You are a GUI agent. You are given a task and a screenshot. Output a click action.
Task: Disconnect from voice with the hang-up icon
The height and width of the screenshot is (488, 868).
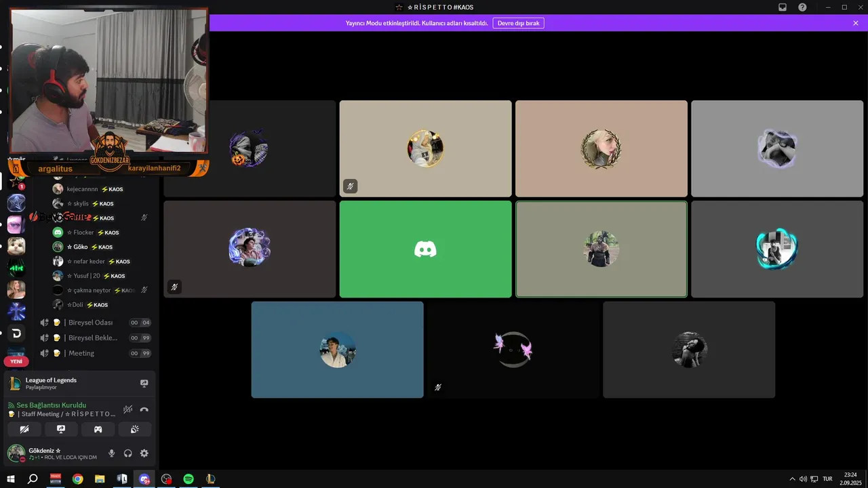(144, 409)
